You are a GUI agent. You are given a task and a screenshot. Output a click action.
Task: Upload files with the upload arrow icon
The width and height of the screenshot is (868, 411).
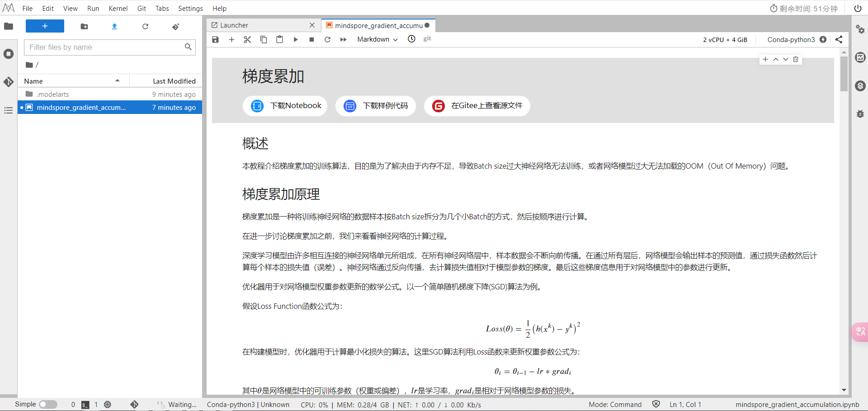[114, 27]
